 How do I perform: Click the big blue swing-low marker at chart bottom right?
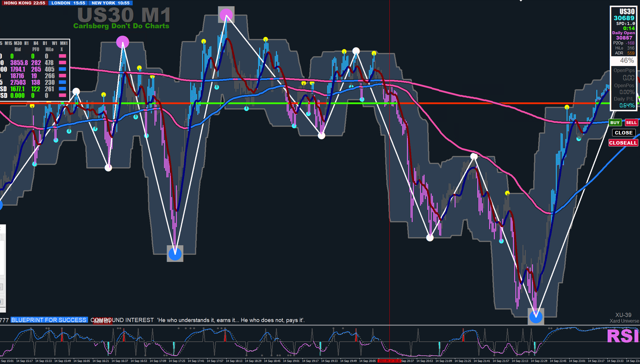[536, 316]
